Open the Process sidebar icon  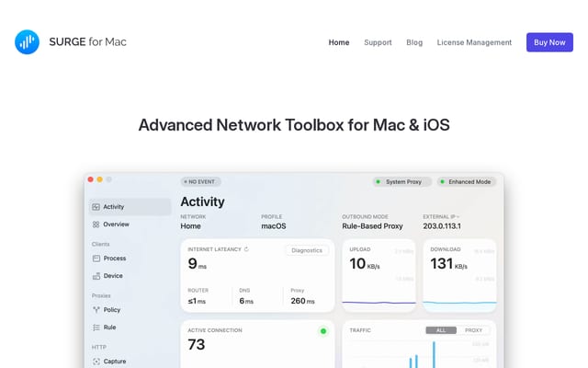pyautogui.click(x=96, y=259)
